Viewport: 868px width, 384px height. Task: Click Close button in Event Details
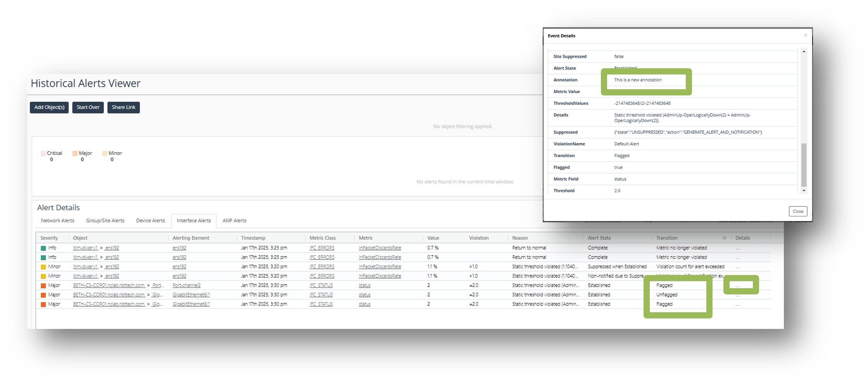797,211
